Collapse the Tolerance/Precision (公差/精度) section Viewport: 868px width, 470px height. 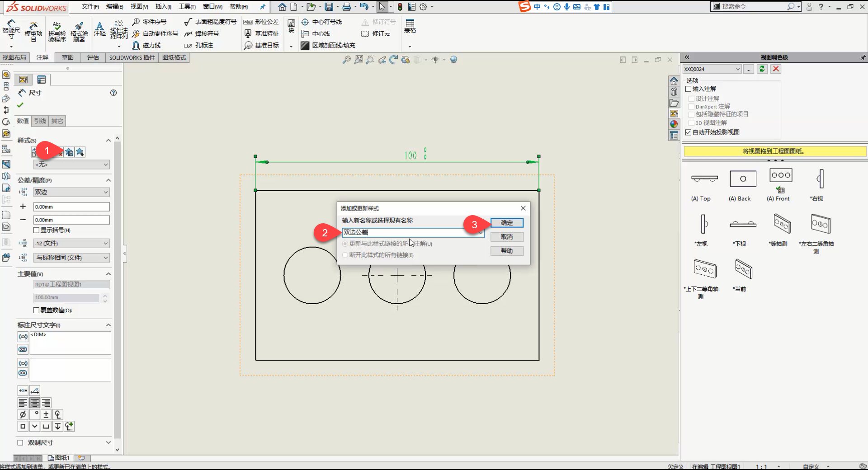pyautogui.click(x=108, y=180)
